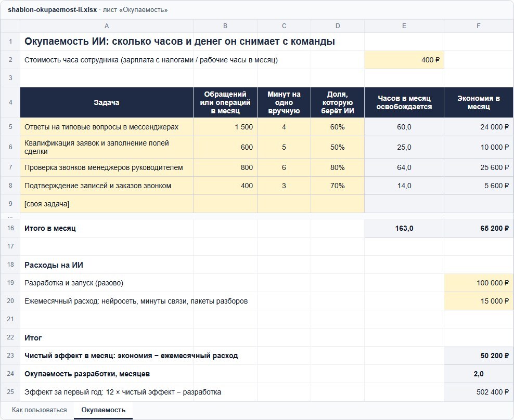Click the «Разработка и запуск (разово)» label

(x=74, y=283)
